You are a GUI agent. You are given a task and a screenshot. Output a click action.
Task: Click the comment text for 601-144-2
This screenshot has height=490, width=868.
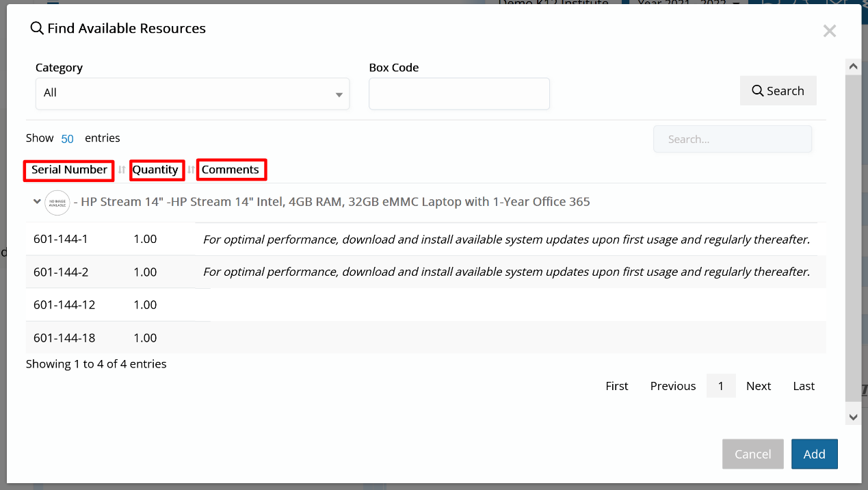tap(506, 272)
